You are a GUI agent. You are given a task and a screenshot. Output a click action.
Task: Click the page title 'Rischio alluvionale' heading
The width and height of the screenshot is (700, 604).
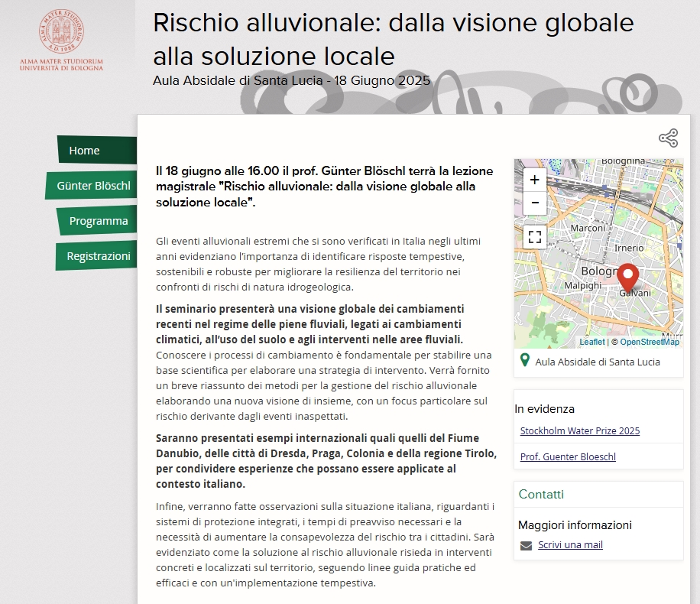click(x=394, y=39)
